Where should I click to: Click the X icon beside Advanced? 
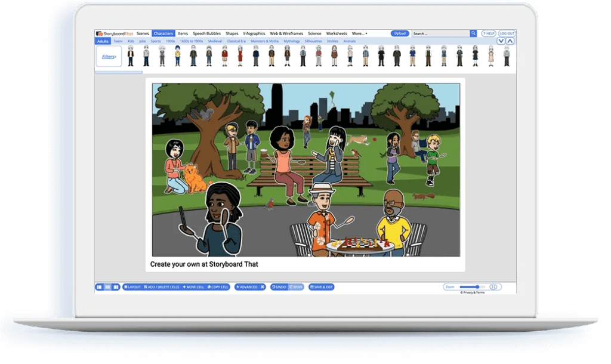click(263, 287)
